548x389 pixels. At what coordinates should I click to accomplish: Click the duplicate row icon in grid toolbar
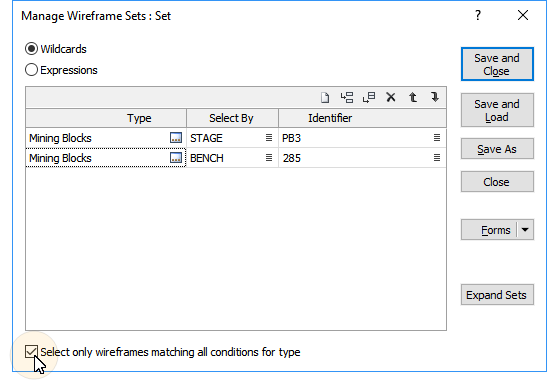(x=369, y=97)
